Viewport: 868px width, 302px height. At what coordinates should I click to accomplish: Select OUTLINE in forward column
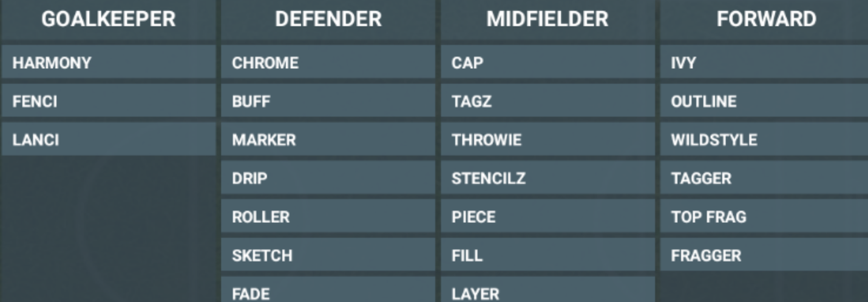pos(764,101)
